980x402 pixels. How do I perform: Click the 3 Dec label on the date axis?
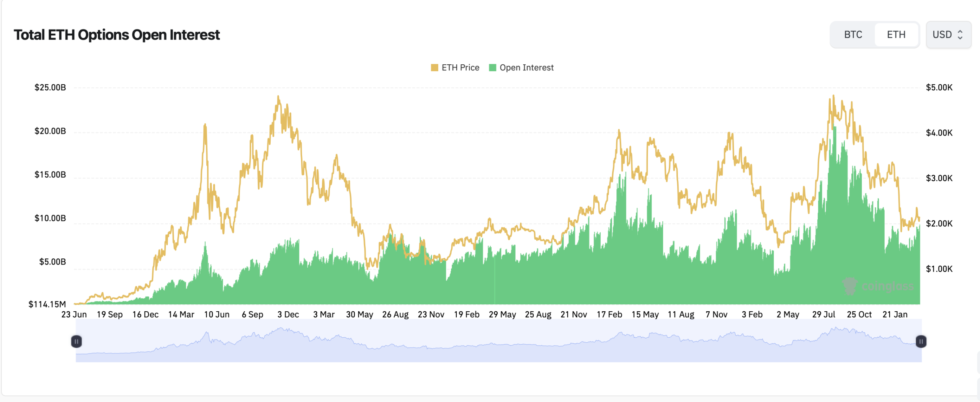287,314
